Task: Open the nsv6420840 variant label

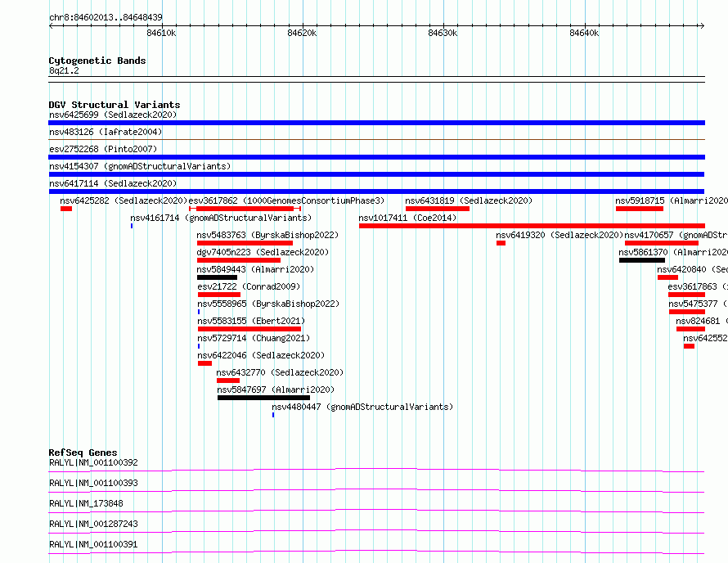Action: pos(692,269)
